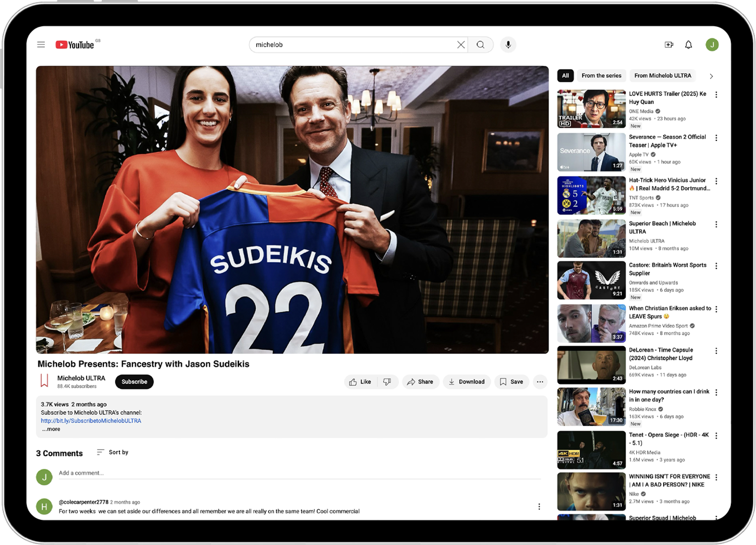The height and width of the screenshot is (545, 756).
Task: Subscribe to Michelob ULTRA
Action: (134, 382)
